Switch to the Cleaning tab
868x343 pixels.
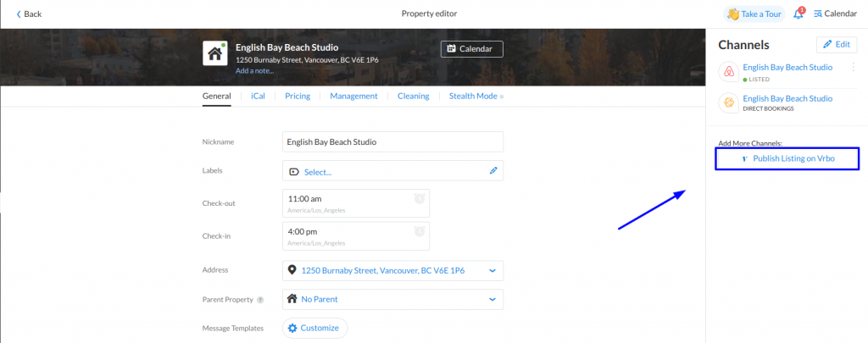click(413, 96)
